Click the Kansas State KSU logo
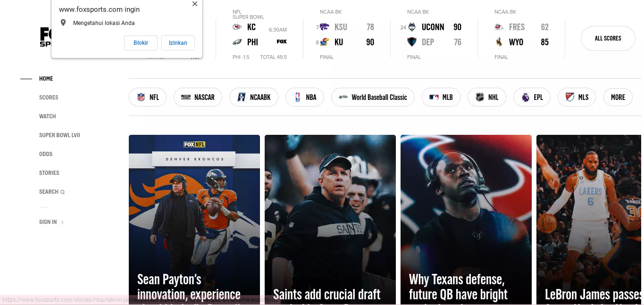The width and height of the screenshot is (644, 305). point(324,27)
